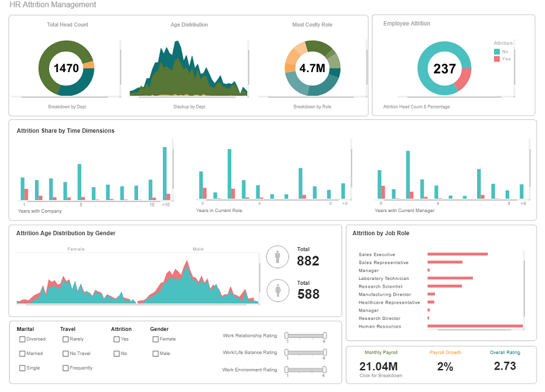Enable the Frequently travel filter
This screenshot has width=545, height=392.
[x=65, y=368]
